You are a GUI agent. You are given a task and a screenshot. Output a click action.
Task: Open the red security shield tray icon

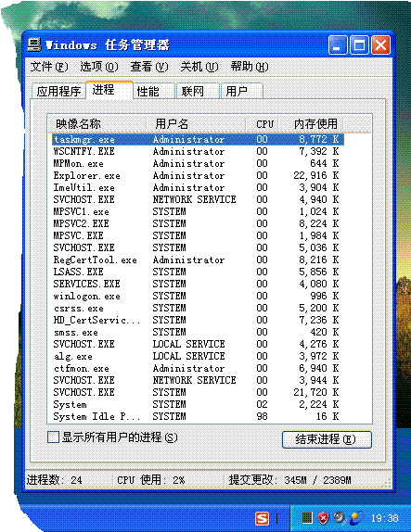click(x=323, y=518)
